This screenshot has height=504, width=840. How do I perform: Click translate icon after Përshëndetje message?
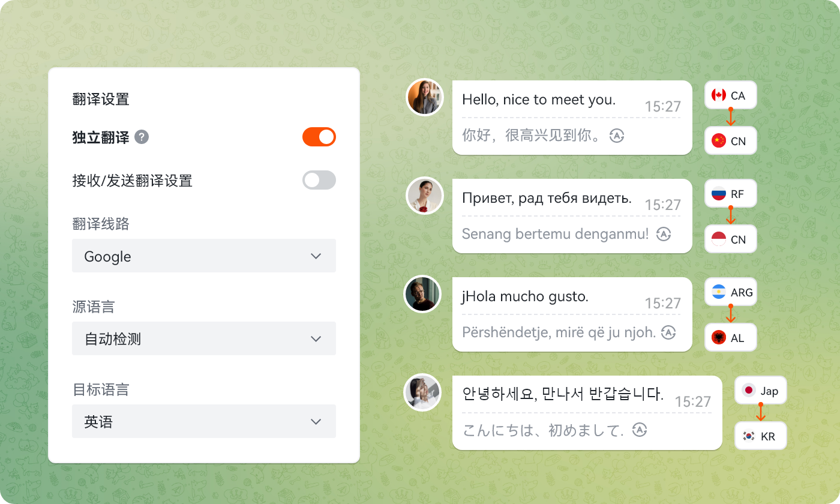pyautogui.click(x=668, y=332)
